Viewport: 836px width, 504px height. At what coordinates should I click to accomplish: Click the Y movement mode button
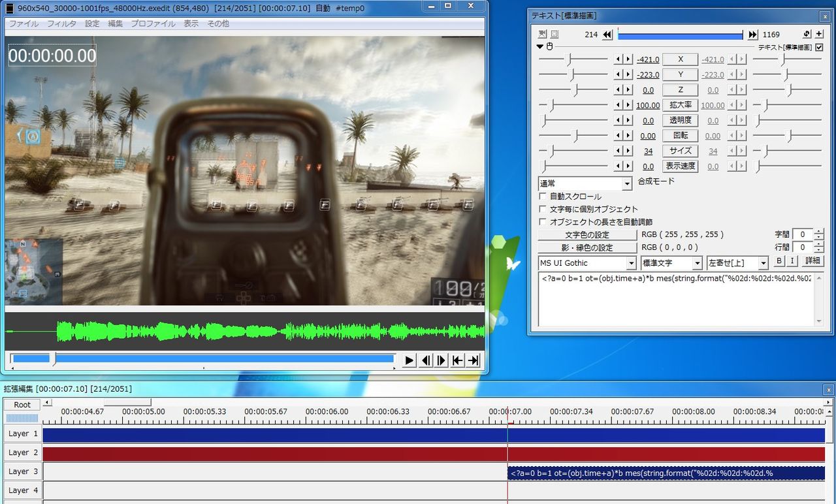[680, 74]
